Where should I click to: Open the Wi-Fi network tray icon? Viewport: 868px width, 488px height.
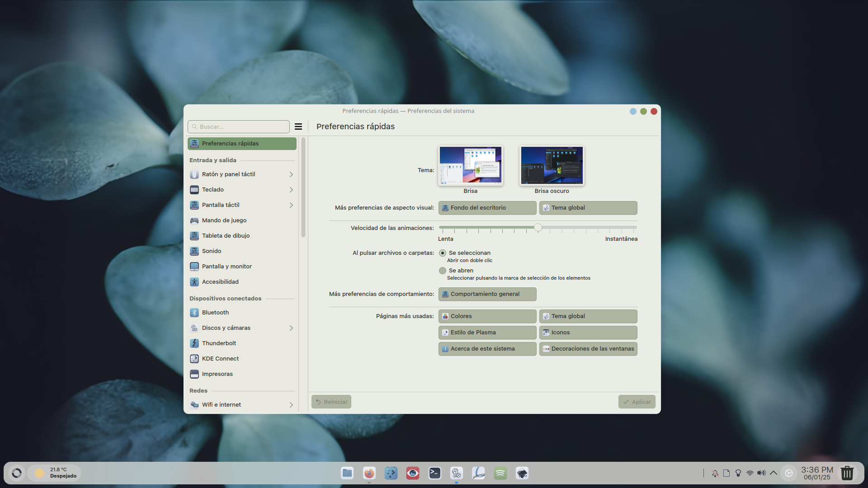point(750,473)
